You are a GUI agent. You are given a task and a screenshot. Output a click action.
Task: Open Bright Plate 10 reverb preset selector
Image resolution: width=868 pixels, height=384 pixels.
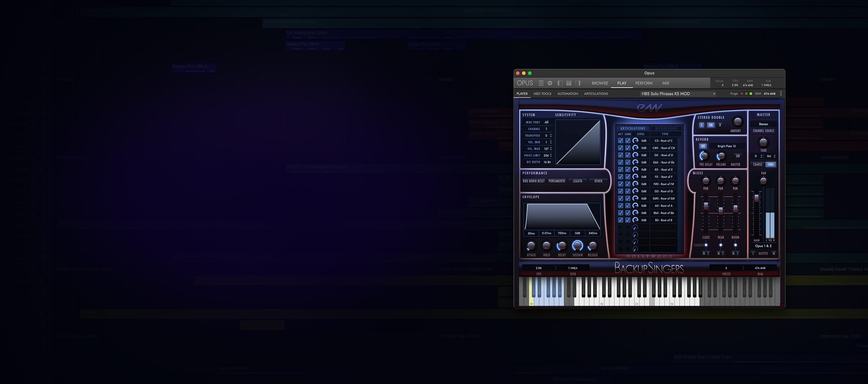[x=726, y=146]
